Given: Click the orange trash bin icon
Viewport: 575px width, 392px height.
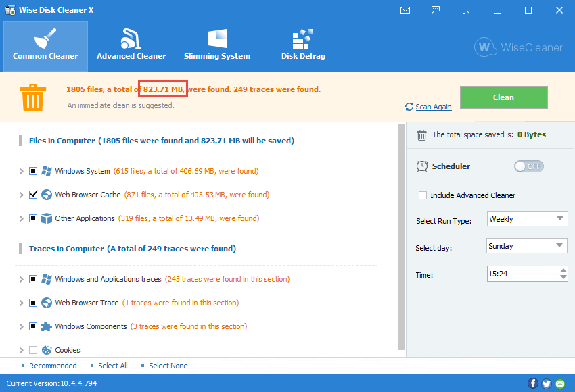Looking at the screenshot, I should tap(32, 97).
